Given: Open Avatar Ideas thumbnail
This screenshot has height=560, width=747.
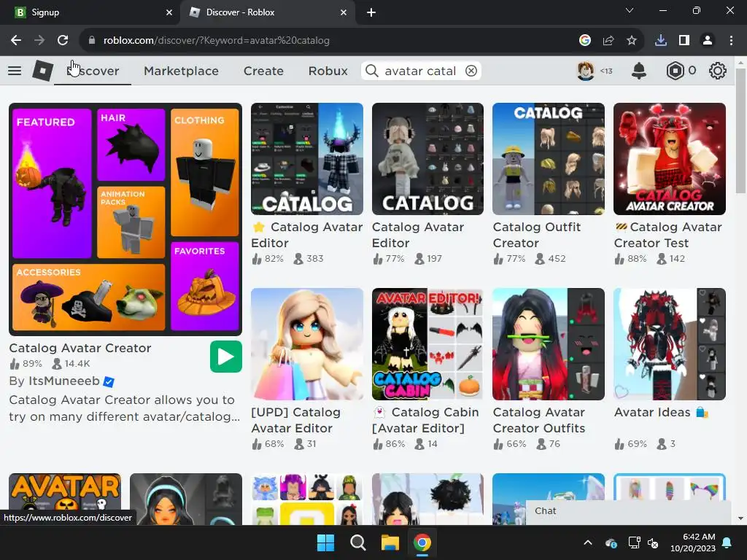Looking at the screenshot, I should click(x=670, y=344).
